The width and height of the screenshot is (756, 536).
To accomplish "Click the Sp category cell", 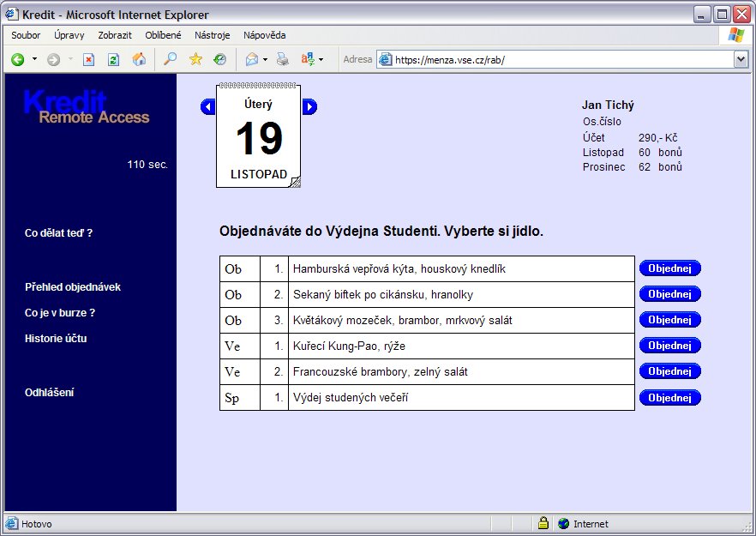I will click(240, 398).
